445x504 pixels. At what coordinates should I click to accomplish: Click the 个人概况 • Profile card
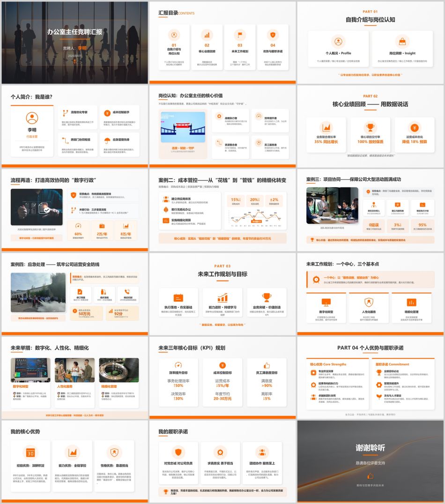[338, 49]
